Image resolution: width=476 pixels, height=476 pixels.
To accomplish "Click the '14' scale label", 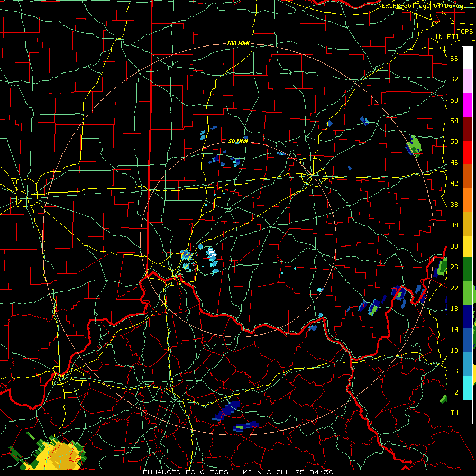I will tap(454, 329).
